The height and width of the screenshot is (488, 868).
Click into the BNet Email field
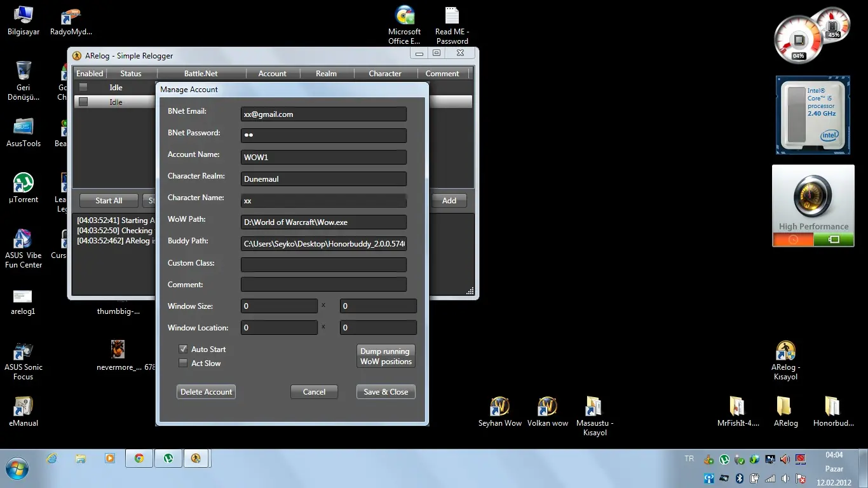323,114
